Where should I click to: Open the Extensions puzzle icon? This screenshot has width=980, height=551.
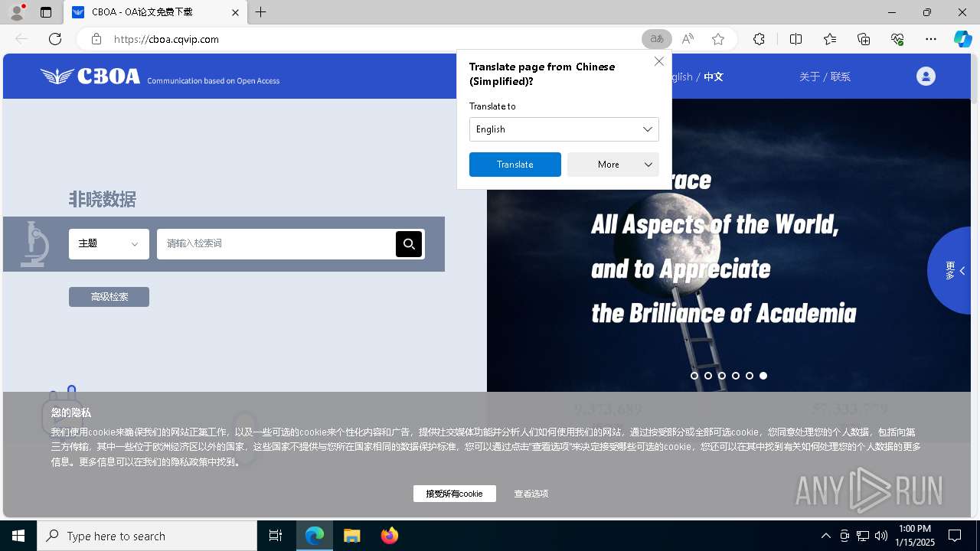pyautogui.click(x=759, y=39)
